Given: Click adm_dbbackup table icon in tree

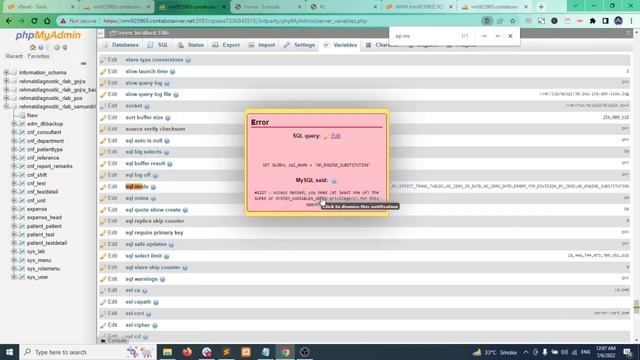Looking at the screenshot, I should coord(22,124).
